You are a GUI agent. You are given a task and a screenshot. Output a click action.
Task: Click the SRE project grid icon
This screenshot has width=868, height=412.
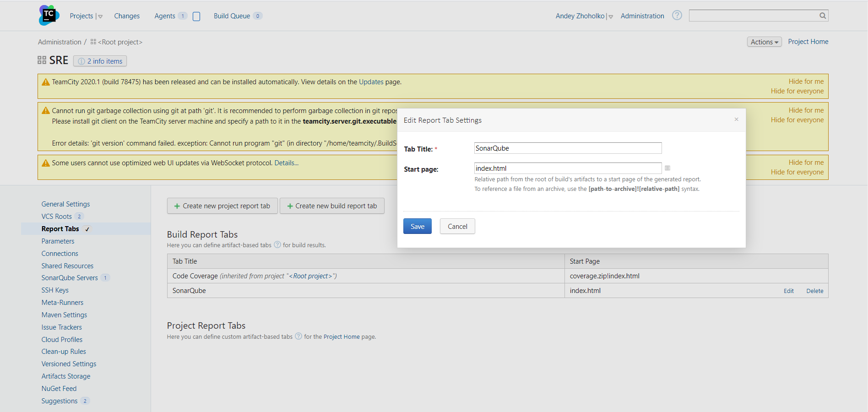coord(42,60)
